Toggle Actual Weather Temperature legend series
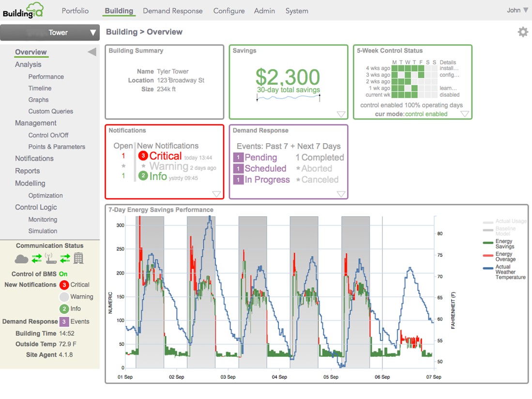This screenshot has width=532, height=399. click(x=504, y=272)
